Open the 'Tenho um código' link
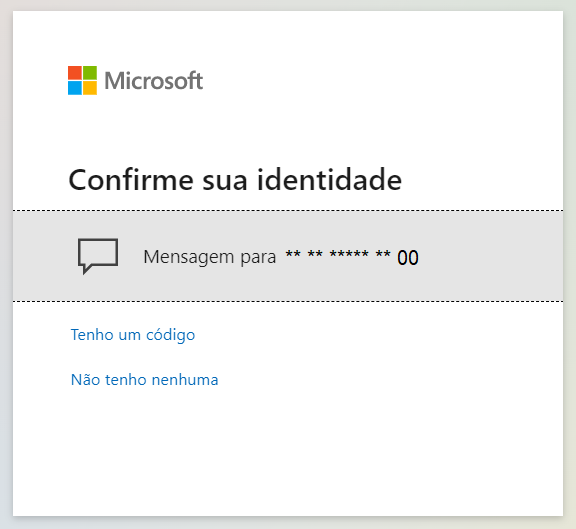576x529 pixels. pyautogui.click(x=133, y=335)
